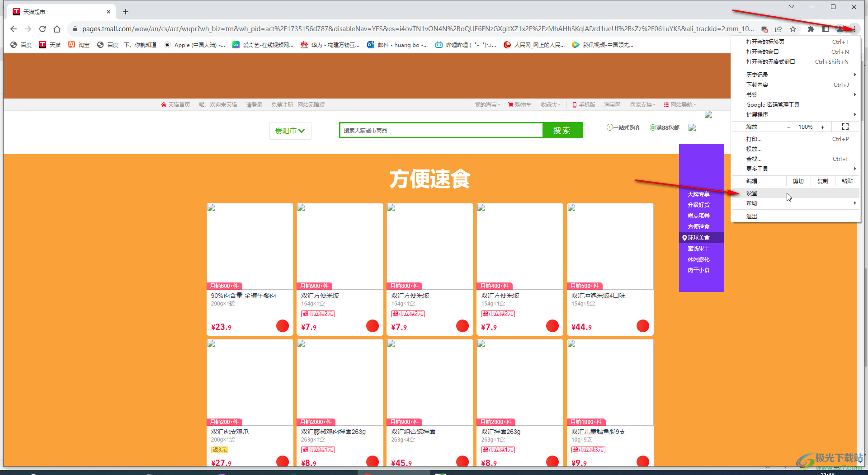This screenshot has height=475, width=868.
Task: Add 双汇组合装拌面 ¥45.9 to cart
Action: tap(462, 461)
